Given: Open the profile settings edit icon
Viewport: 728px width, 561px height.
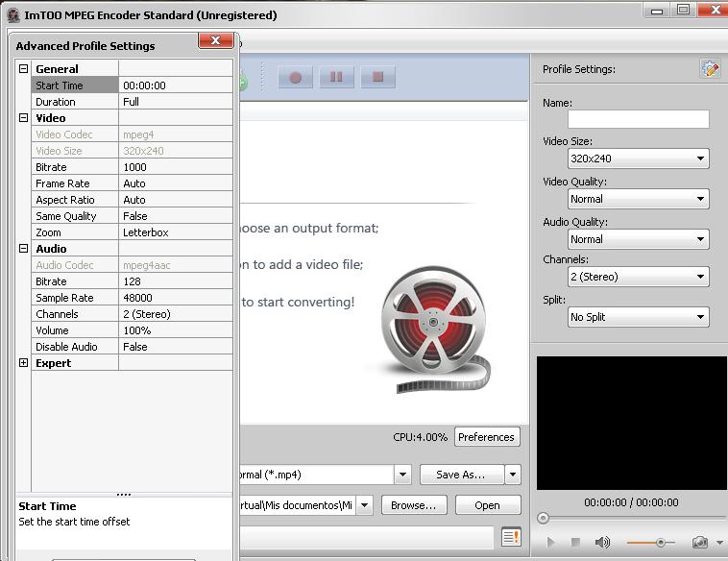Looking at the screenshot, I should pos(710,69).
